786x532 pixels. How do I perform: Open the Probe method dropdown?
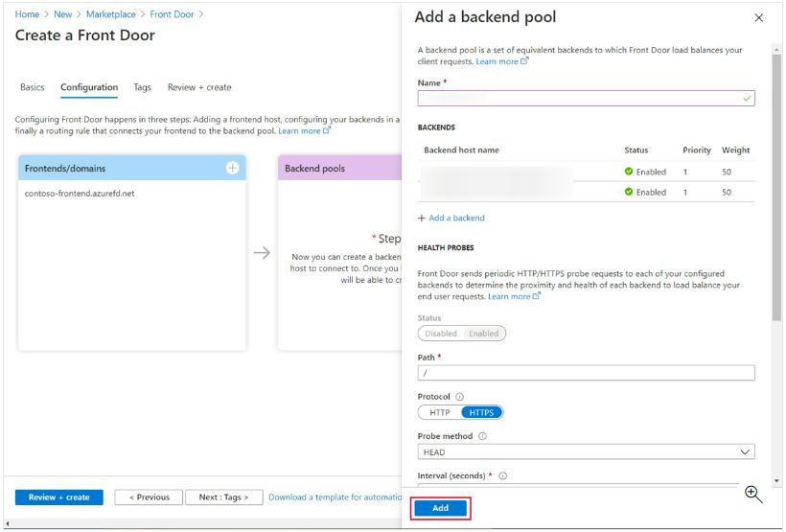pyautogui.click(x=586, y=451)
